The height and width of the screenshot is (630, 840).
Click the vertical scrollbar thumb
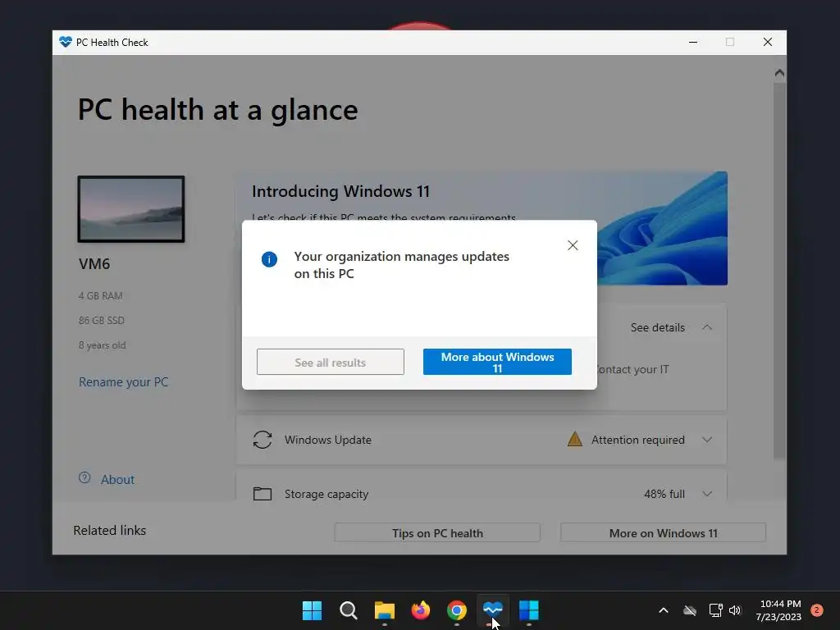(779, 271)
